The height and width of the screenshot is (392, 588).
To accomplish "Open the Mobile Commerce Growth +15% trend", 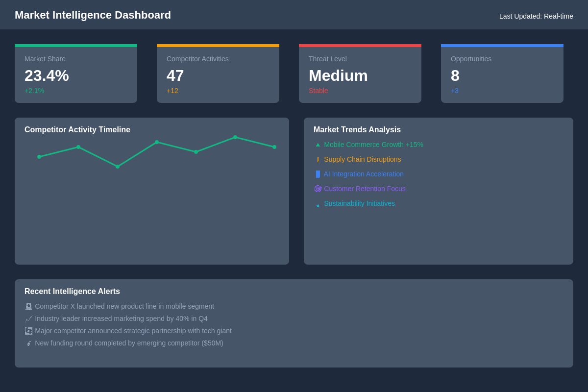I will (373, 145).
